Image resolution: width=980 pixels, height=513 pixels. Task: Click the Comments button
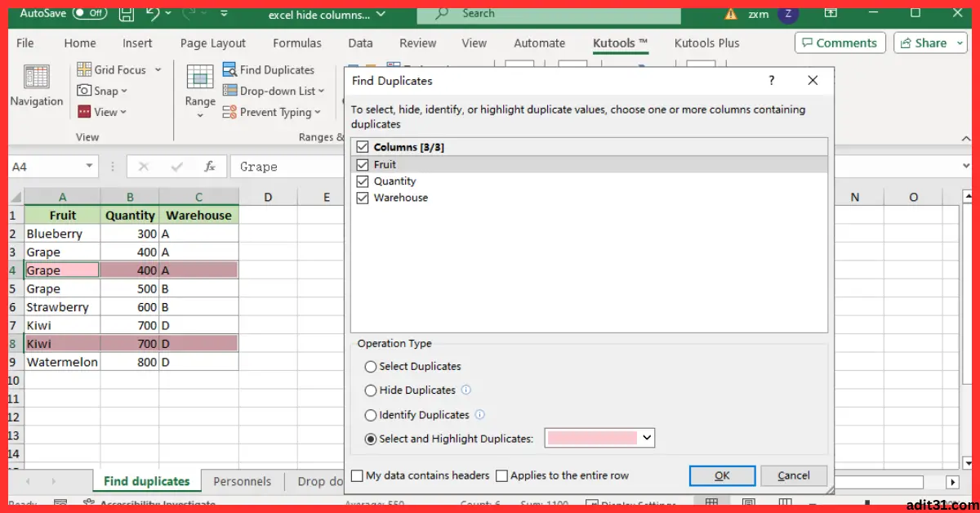click(840, 43)
